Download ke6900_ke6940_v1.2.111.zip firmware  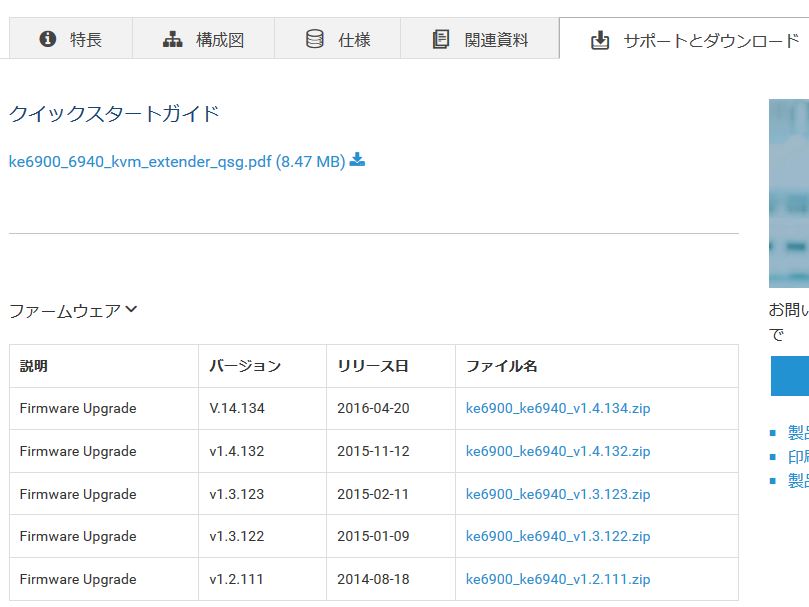click(558, 579)
